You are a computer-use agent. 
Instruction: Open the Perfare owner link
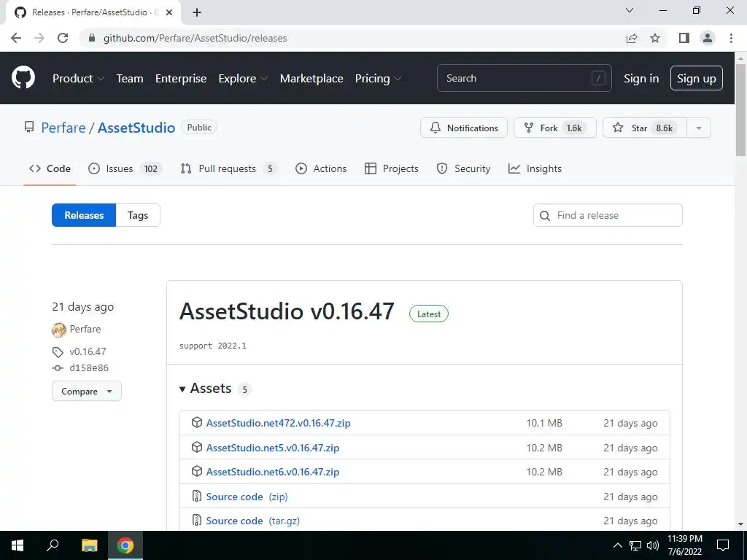pos(63,128)
